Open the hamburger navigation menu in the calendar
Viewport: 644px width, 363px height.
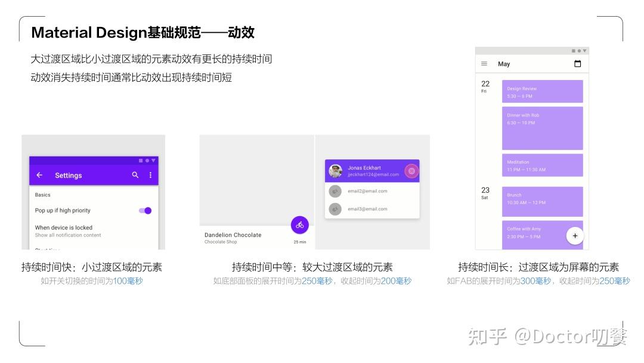coord(484,63)
